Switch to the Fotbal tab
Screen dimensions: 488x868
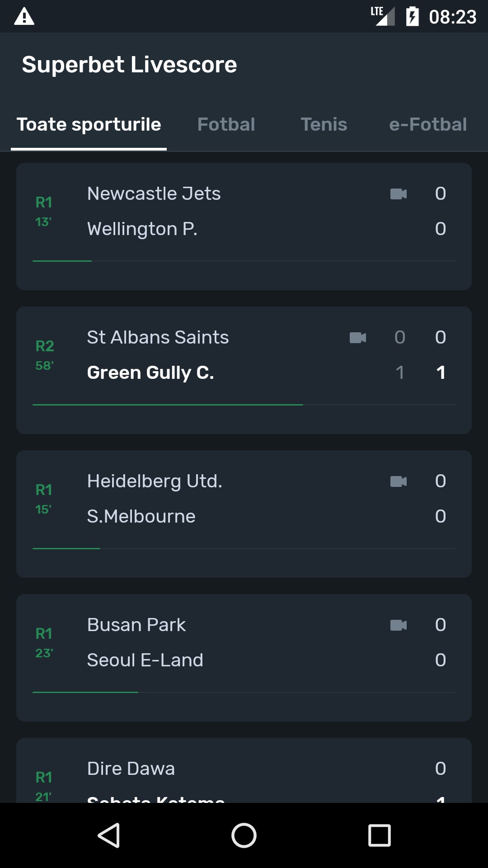click(x=226, y=125)
